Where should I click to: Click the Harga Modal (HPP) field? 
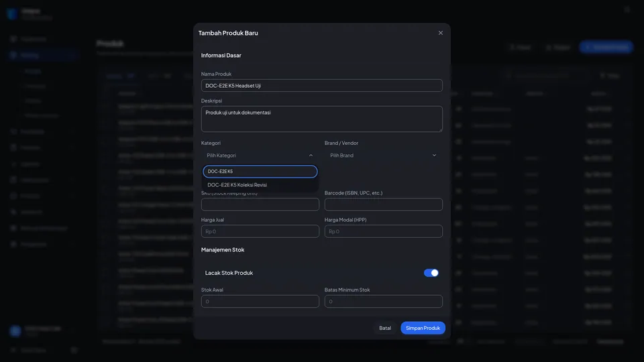[x=383, y=231]
